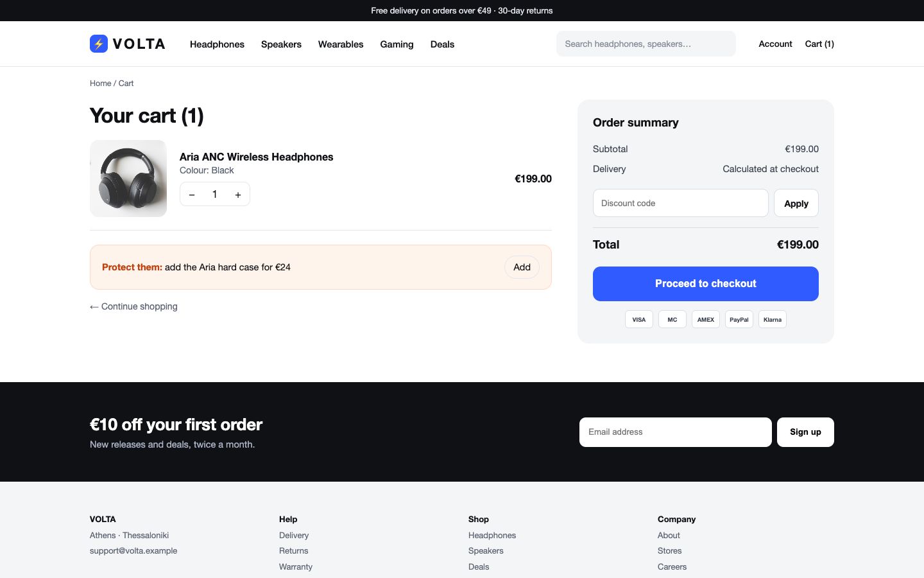Go to Home breadcrumb
Viewport: 924px width, 578px height.
click(x=100, y=83)
